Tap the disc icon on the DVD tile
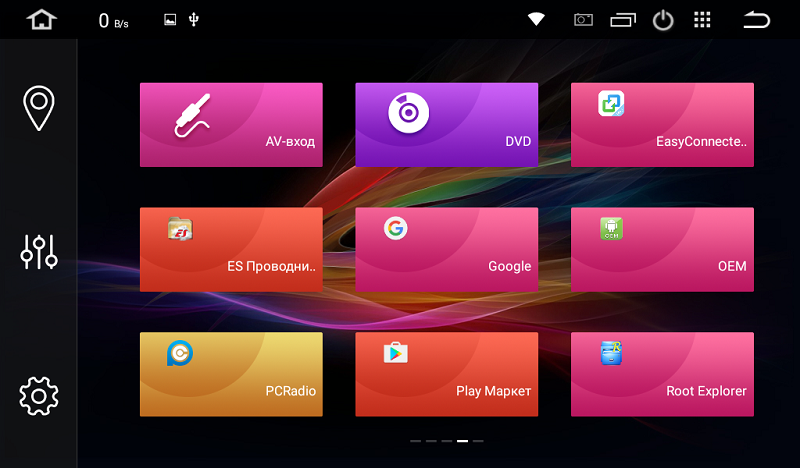The image size is (800, 468). click(408, 113)
